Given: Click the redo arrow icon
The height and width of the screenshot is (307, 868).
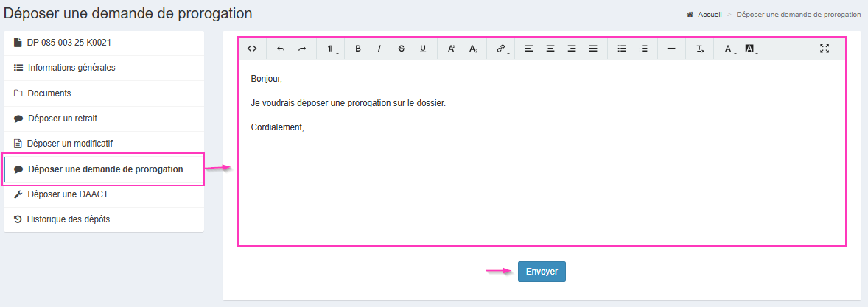Looking at the screenshot, I should pyautogui.click(x=302, y=49).
